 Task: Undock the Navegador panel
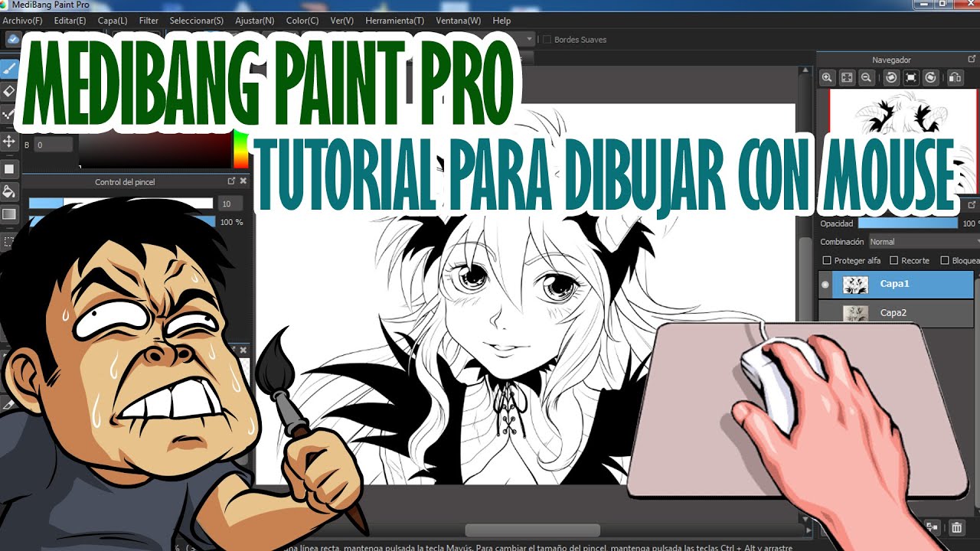(x=972, y=59)
